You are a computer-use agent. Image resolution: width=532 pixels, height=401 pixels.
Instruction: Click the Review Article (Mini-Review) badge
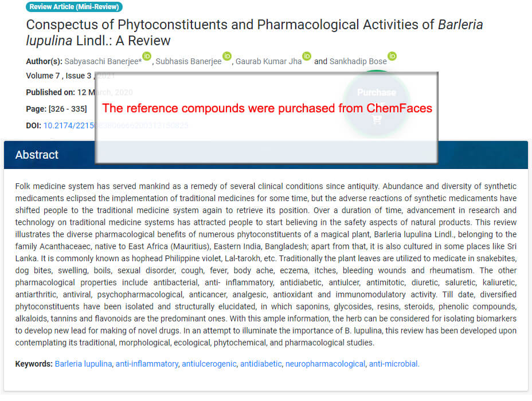pos(74,7)
